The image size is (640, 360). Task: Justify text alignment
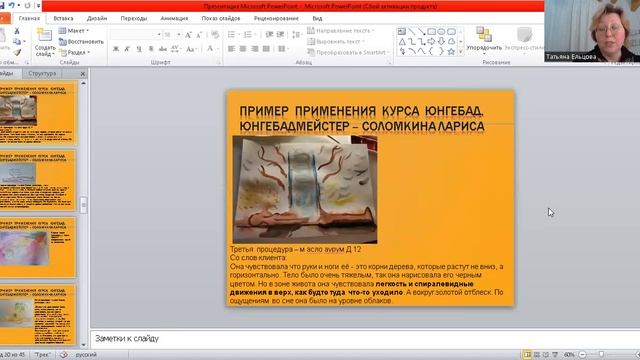point(267,49)
